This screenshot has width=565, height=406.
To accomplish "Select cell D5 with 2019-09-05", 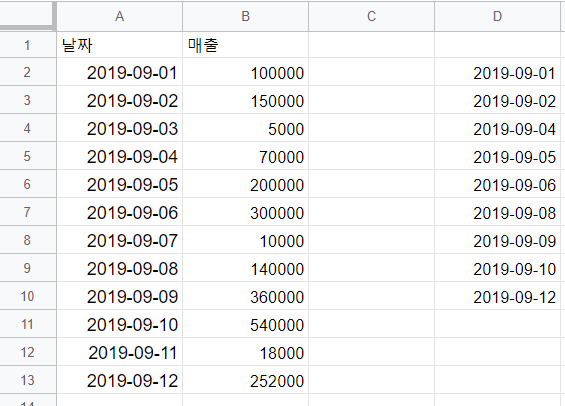I will tap(497, 156).
